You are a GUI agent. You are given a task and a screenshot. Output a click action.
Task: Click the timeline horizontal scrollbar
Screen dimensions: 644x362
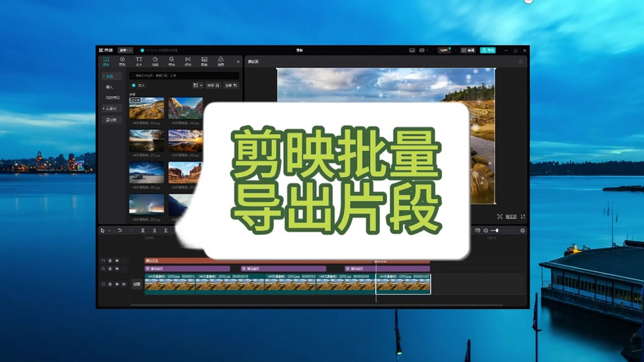317,305
